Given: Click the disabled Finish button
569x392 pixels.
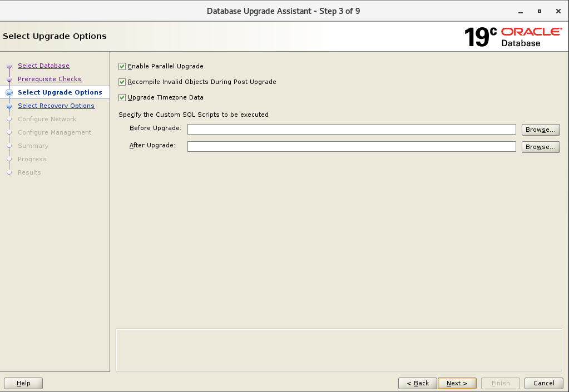Looking at the screenshot, I should click(x=501, y=383).
